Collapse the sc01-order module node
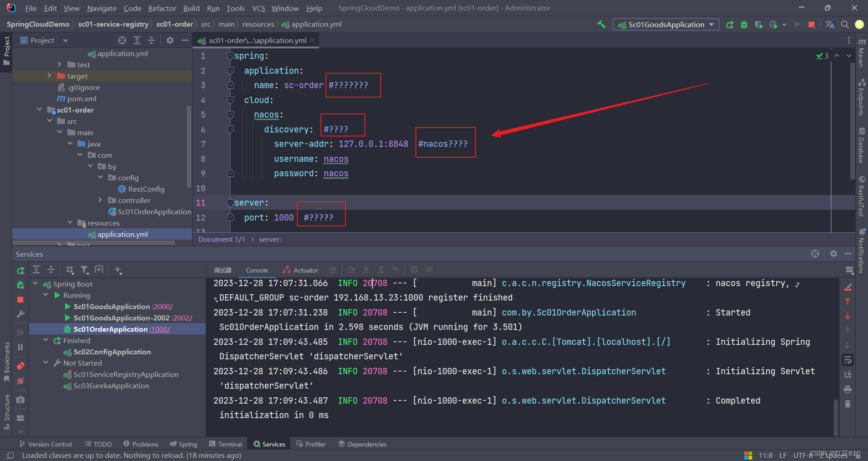The image size is (868, 461). pyautogui.click(x=39, y=110)
